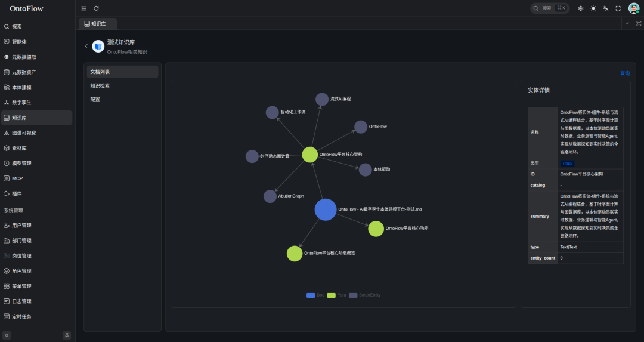Open 图谱可视化 from the sidebar
644x342 pixels.
pos(37,133)
